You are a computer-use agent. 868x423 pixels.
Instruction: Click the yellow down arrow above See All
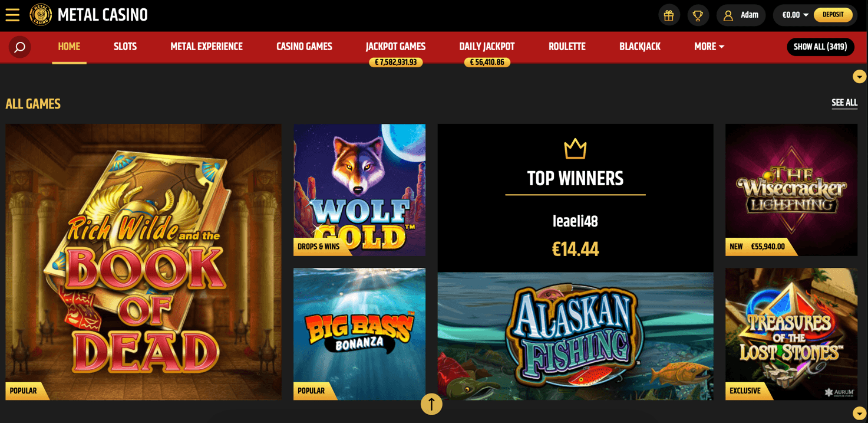tap(859, 77)
